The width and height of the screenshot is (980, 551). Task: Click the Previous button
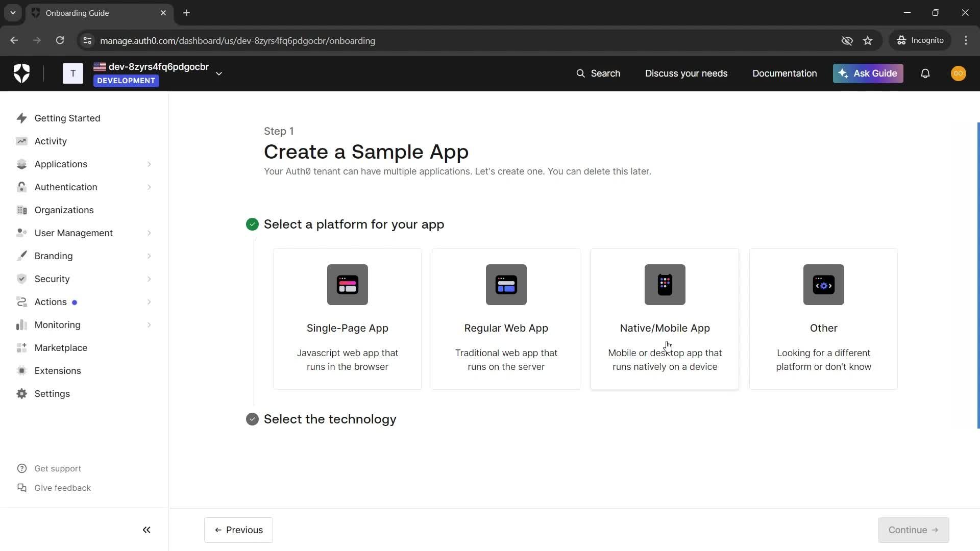pos(238,530)
